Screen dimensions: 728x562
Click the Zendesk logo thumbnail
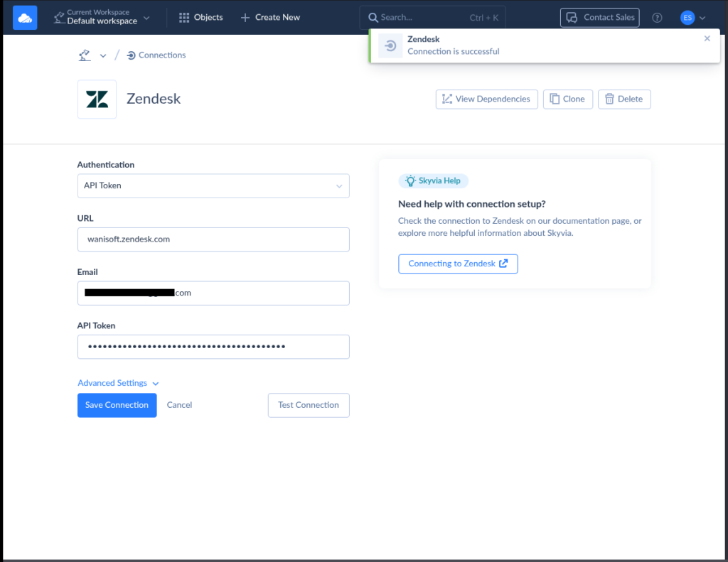click(97, 99)
